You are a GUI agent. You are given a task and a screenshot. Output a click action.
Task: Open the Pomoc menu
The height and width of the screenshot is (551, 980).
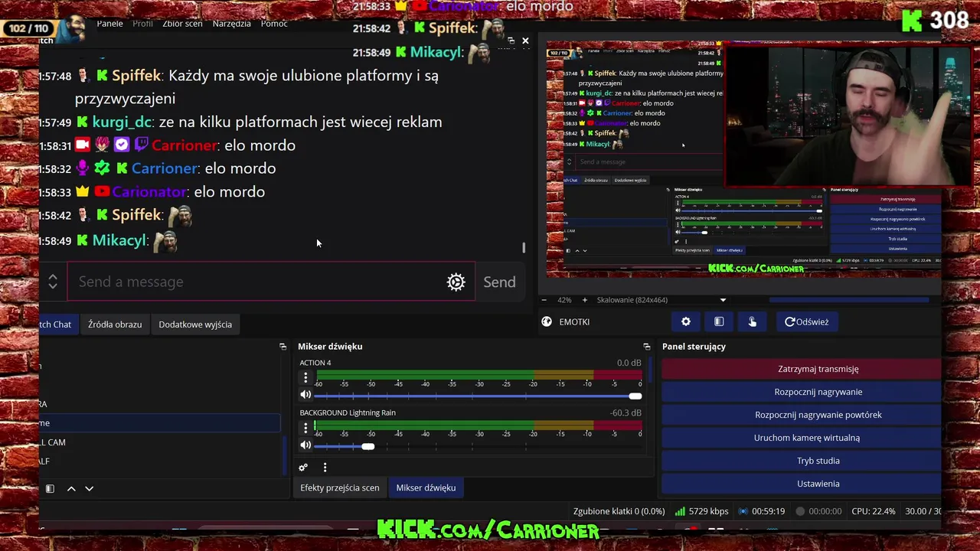pos(274,24)
